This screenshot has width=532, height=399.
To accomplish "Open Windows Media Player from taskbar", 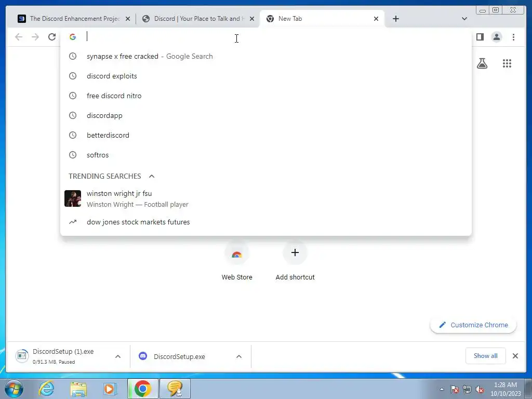I will pyautogui.click(x=110, y=389).
